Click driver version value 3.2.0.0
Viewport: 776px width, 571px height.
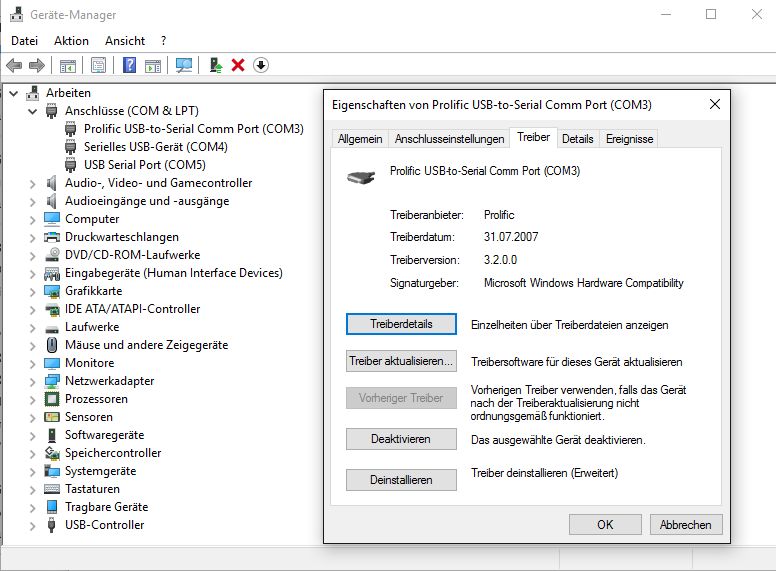click(x=500, y=260)
